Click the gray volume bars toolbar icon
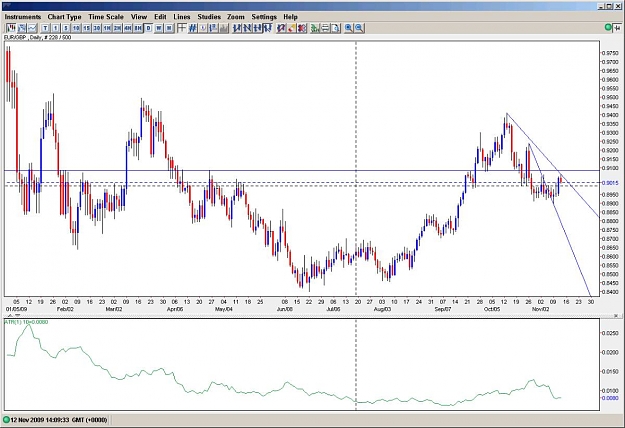This screenshot has height=428, width=625. (223, 28)
